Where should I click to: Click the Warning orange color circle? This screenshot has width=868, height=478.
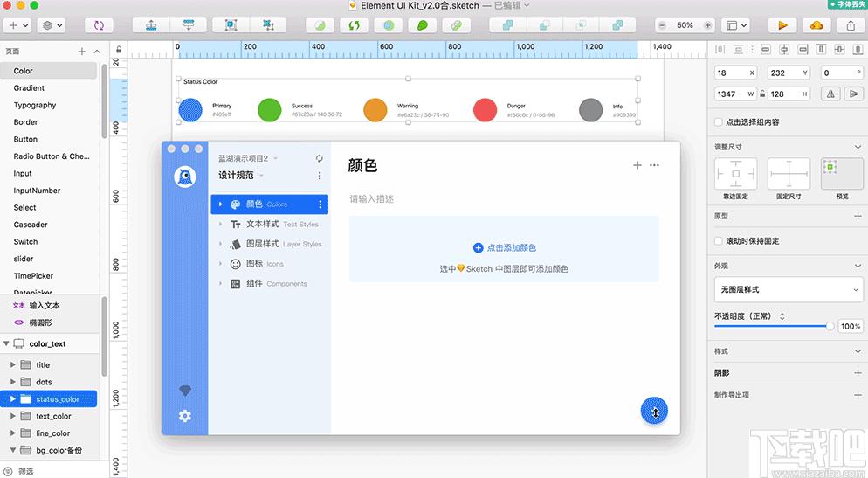click(375, 109)
